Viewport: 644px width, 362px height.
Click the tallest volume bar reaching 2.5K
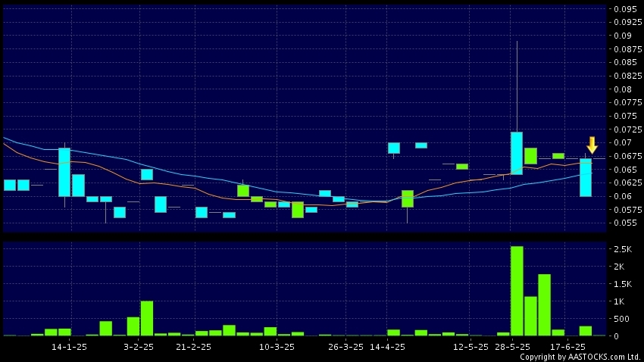coord(517,291)
